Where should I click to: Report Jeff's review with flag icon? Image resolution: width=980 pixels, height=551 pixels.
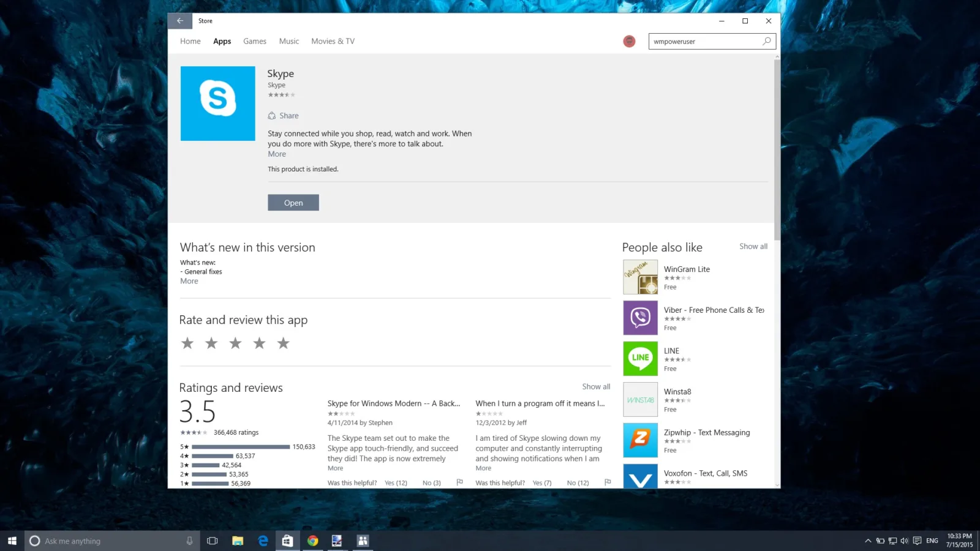click(x=608, y=482)
